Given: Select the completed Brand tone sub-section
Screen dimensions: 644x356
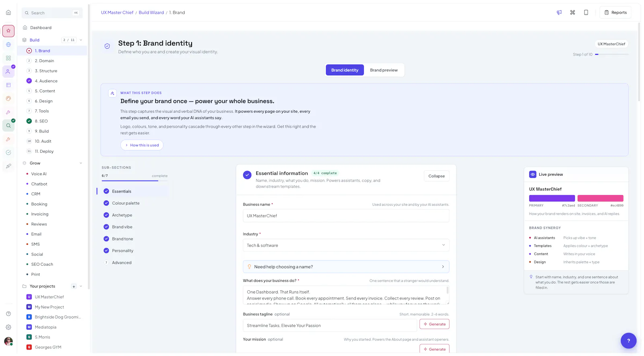Looking at the screenshot, I should pos(133,239).
